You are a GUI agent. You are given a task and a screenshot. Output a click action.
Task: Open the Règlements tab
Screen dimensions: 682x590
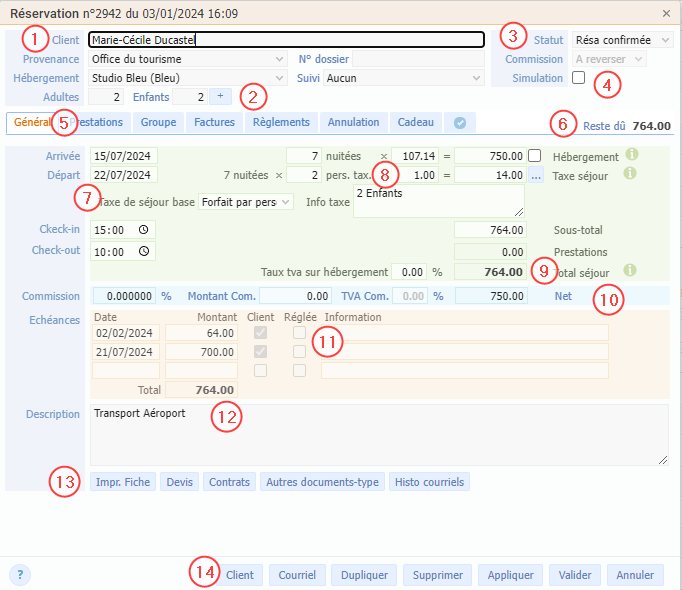pyautogui.click(x=281, y=122)
